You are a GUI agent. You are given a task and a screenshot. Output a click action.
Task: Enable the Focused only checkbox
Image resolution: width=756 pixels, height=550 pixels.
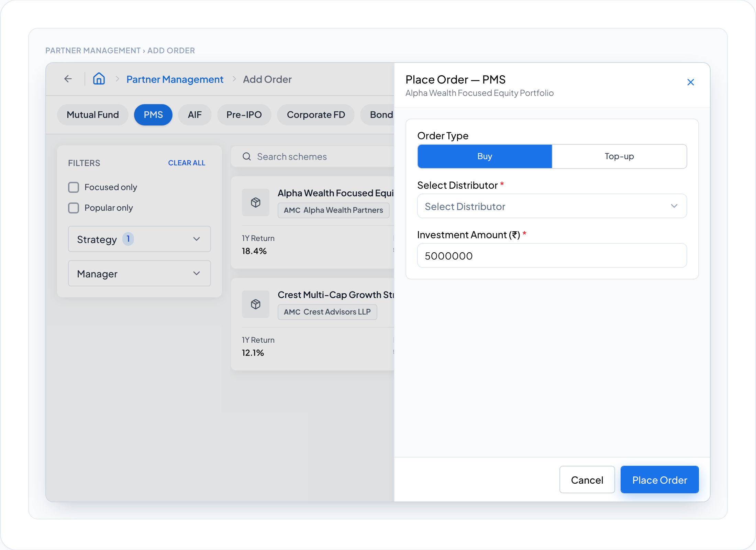[x=74, y=187]
